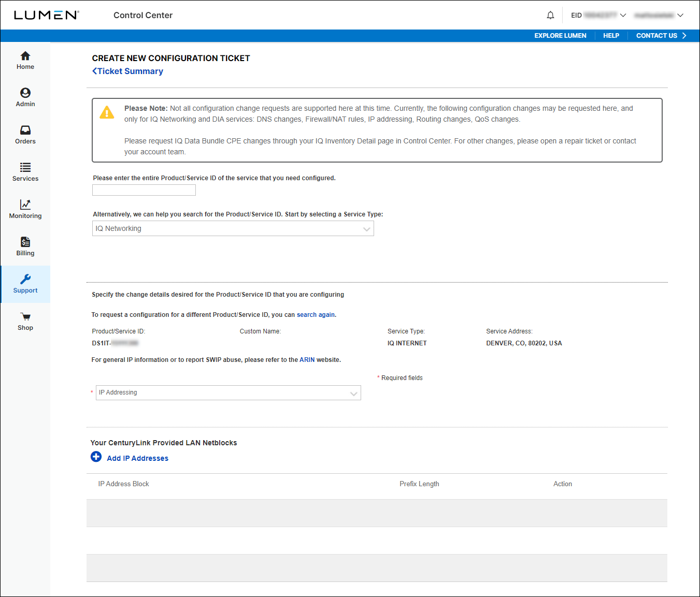Click the search again link

coord(316,315)
